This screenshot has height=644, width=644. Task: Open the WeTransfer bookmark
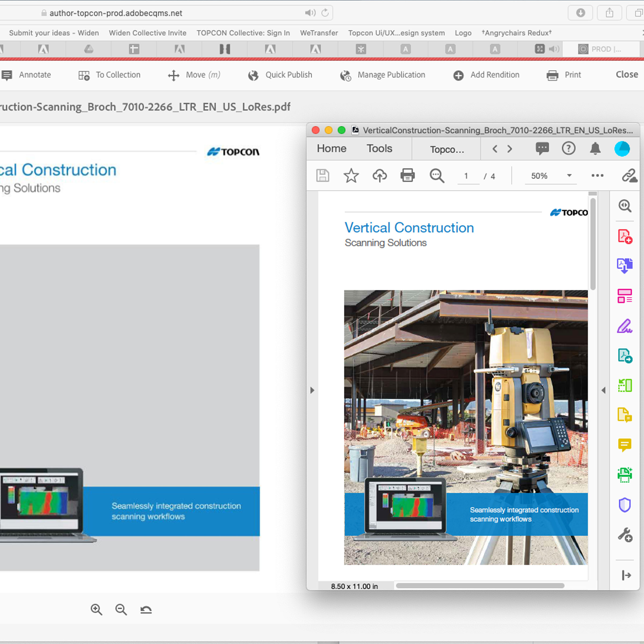319,33
